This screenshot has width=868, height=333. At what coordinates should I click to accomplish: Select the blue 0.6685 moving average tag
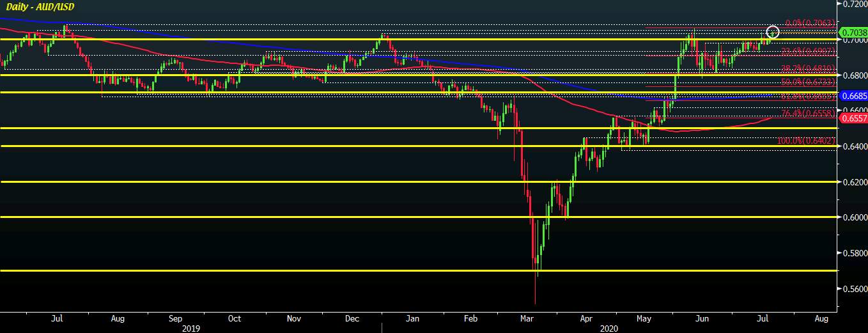coord(853,96)
